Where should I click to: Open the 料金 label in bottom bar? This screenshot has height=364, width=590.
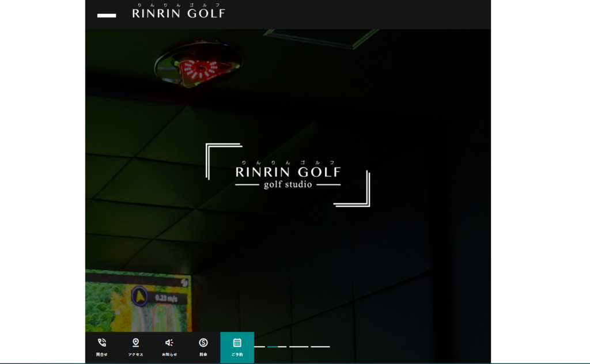click(203, 355)
